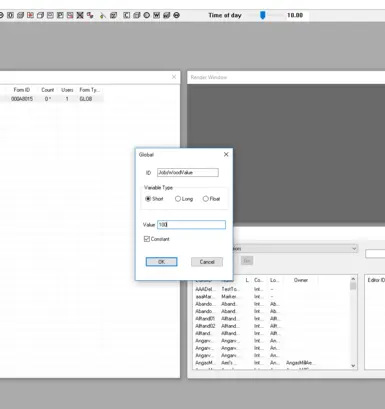Click the Editor ID header in right list

[x=376, y=280]
